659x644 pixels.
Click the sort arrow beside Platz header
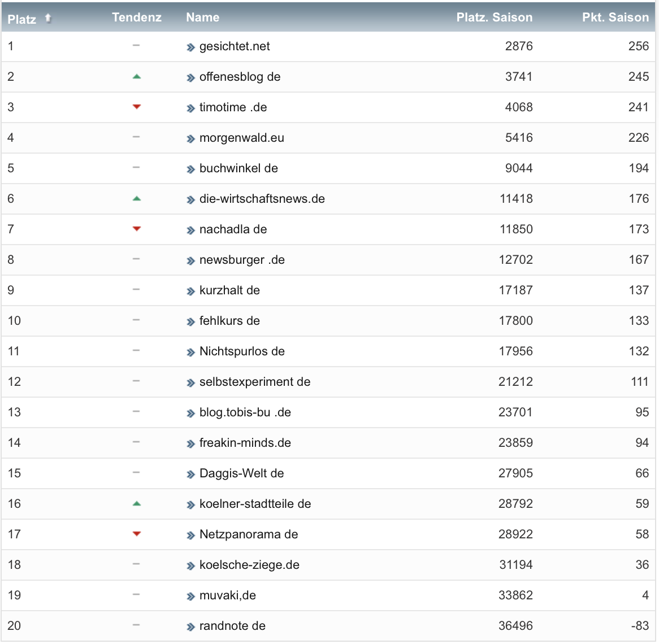point(48,18)
